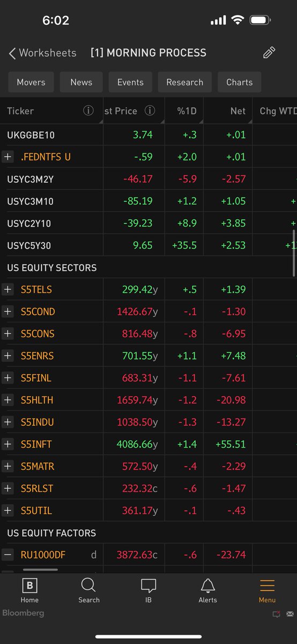Select the USYC5Y30 ticker
This screenshot has width=297, height=644.
tap(29, 245)
